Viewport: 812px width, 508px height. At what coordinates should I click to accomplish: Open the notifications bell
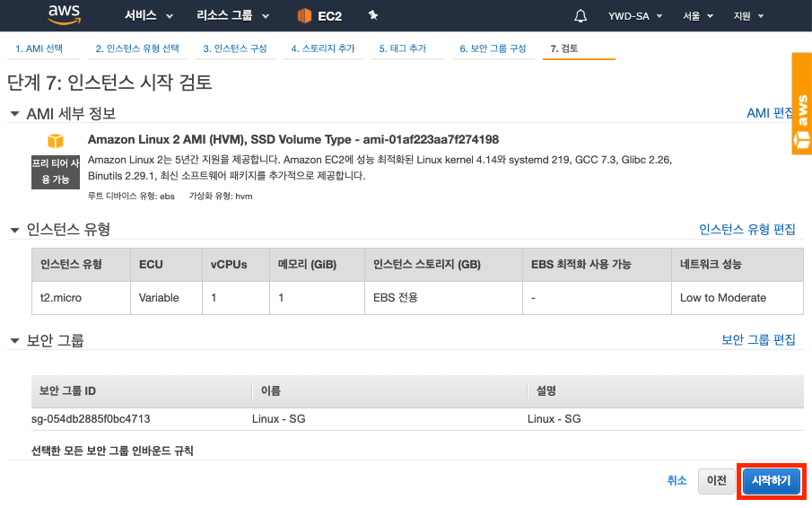pyautogui.click(x=581, y=16)
